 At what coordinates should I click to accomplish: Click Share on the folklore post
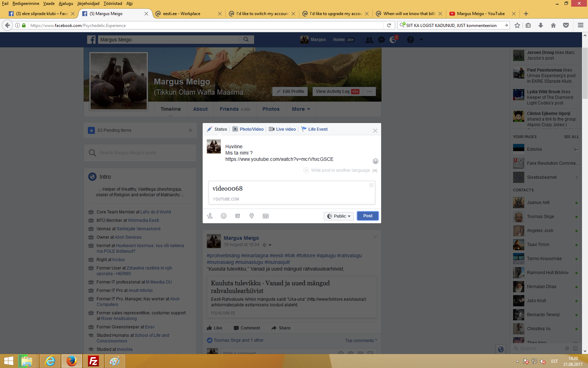281,328
